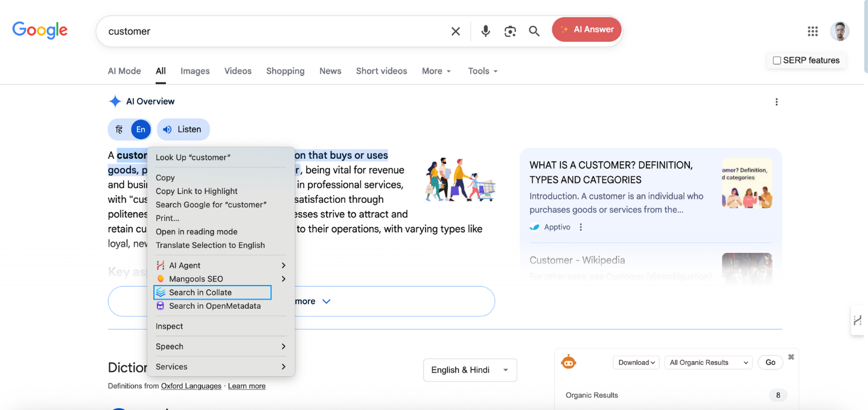The width and height of the screenshot is (868, 410).
Task: Switch to the Images tab
Action: (195, 71)
